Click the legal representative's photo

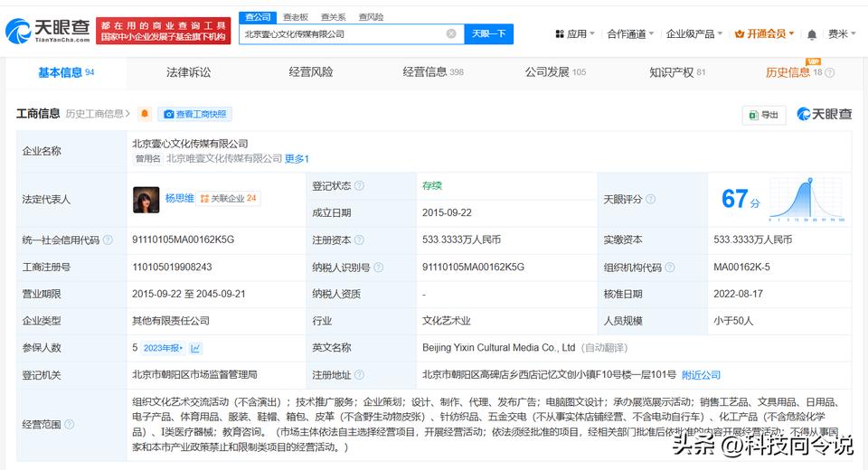[x=146, y=199]
